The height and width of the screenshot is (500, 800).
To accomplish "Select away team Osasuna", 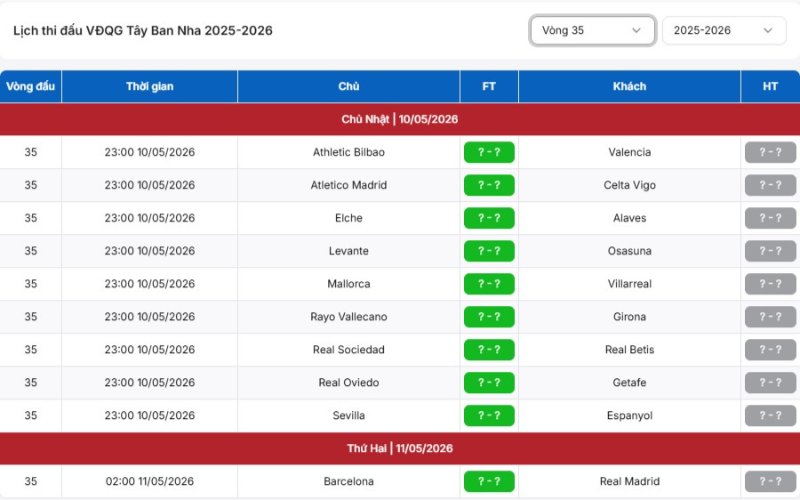I will coord(630,251).
